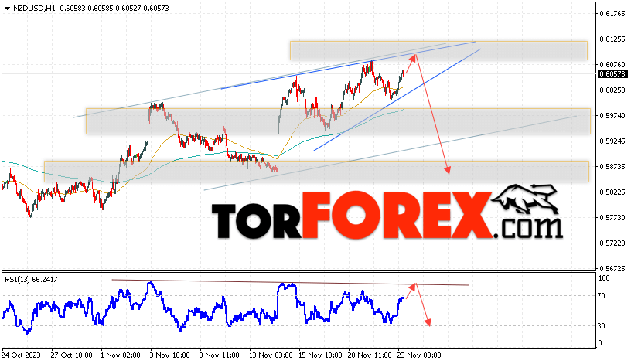This screenshot has width=631, height=364.
Task: Click the 0.57730 price axis label
Action: [612, 218]
